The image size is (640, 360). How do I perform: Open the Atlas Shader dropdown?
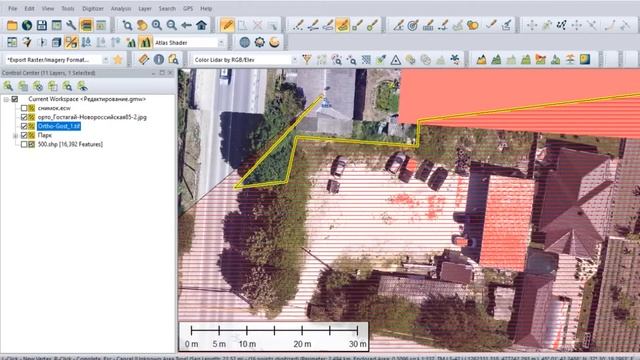[x=221, y=42]
